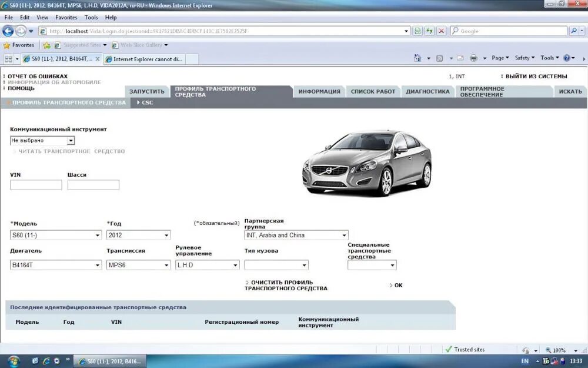Click Internet Explorer pinned taskbar icon
This screenshot has height=368, width=588.
tap(46, 361)
